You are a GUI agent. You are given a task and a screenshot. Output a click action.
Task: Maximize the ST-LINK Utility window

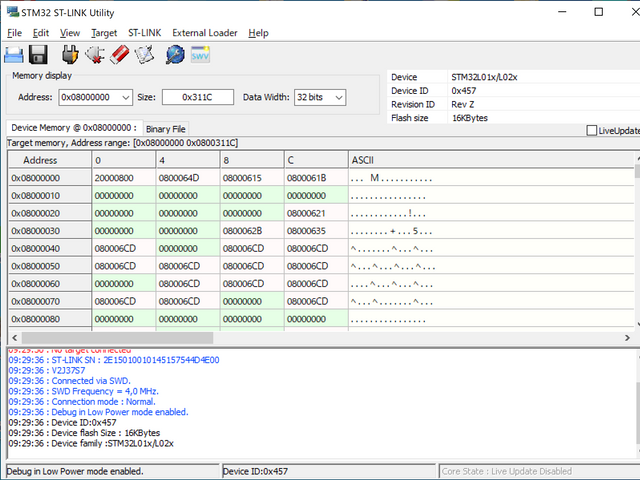[598, 12]
